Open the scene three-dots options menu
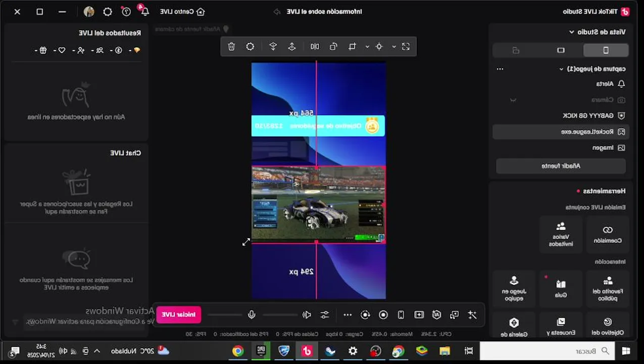 [x=500, y=69]
